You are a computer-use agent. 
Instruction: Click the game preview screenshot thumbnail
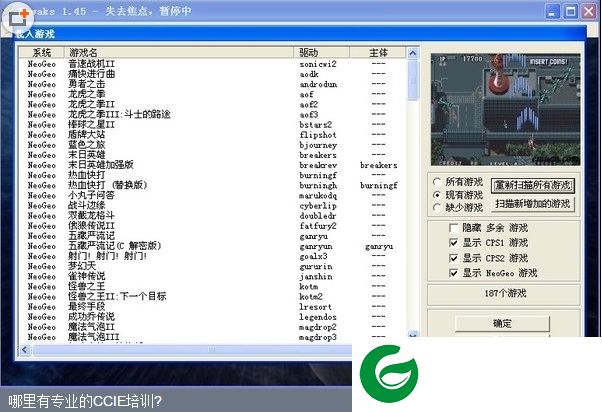coord(505,109)
